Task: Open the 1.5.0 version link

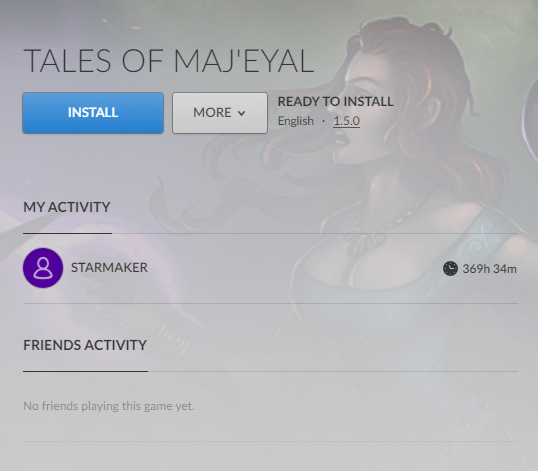Action: click(347, 121)
